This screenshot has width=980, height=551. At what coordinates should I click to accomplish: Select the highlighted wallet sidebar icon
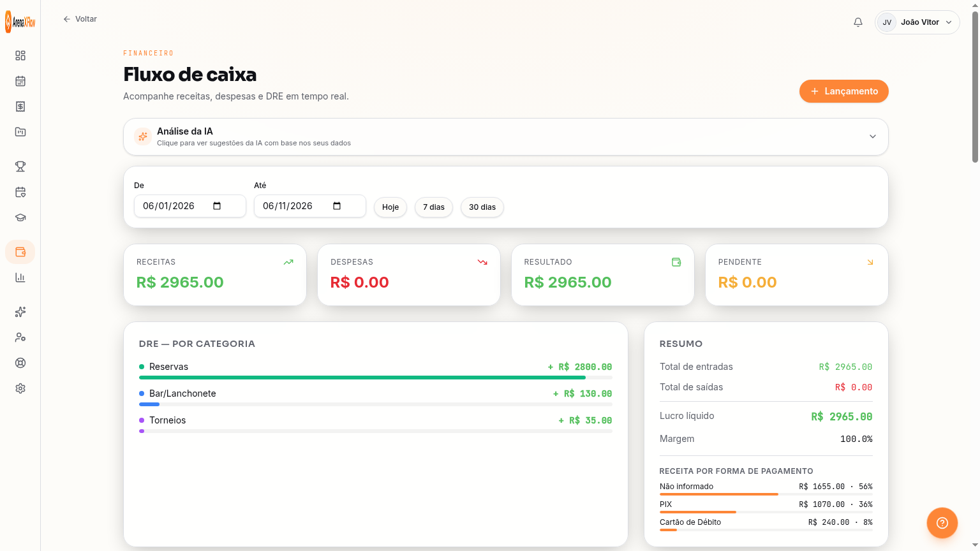pyautogui.click(x=20, y=252)
